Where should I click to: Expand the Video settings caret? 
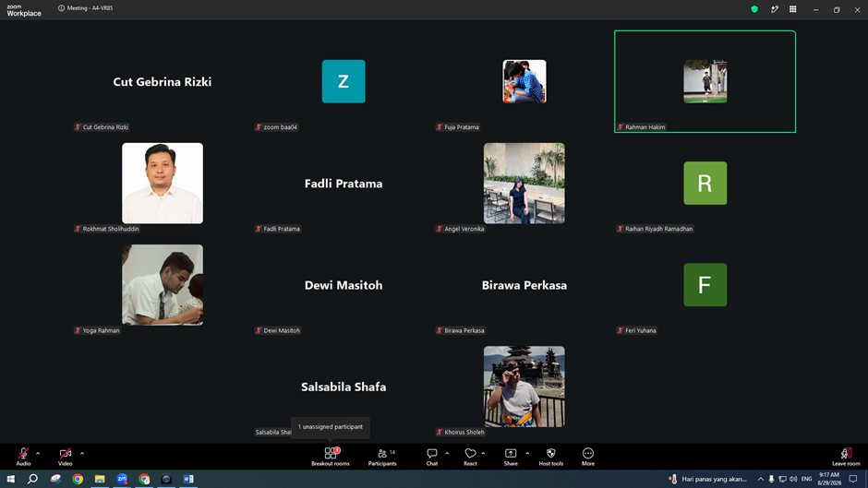click(82, 453)
